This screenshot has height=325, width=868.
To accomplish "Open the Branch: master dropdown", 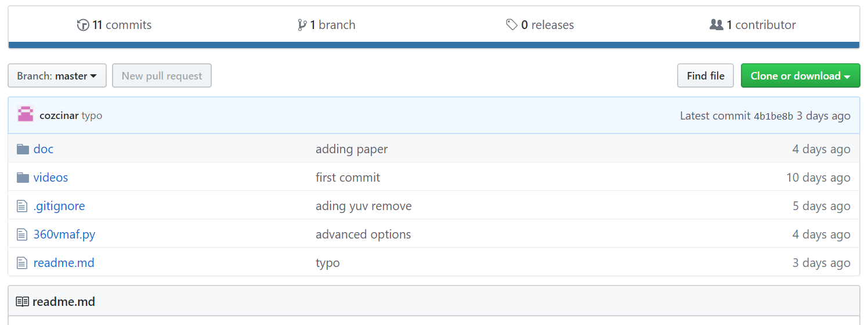I will (x=57, y=75).
